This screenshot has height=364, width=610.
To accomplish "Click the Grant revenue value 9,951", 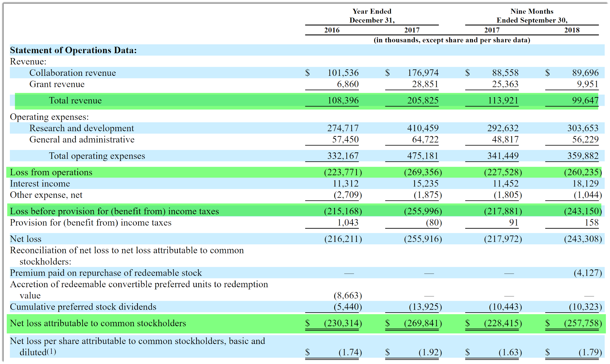I will [x=587, y=84].
